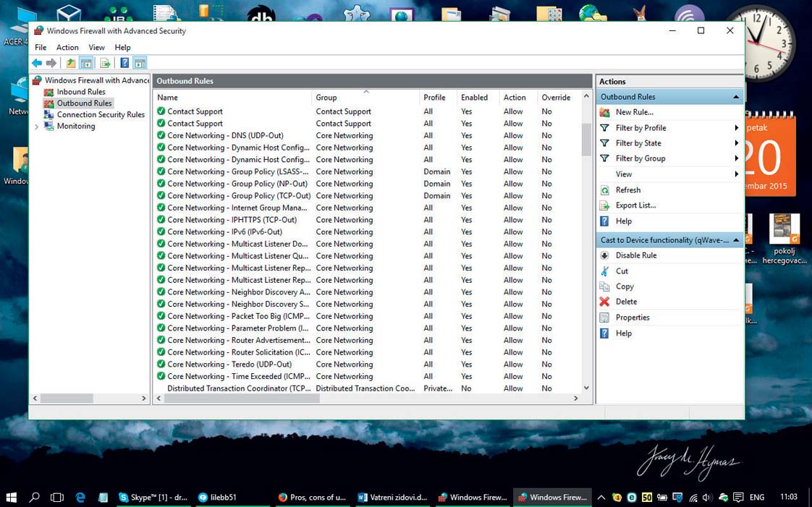The height and width of the screenshot is (507, 812).
Task: Open the Action menu
Action: click(x=67, y=47)
